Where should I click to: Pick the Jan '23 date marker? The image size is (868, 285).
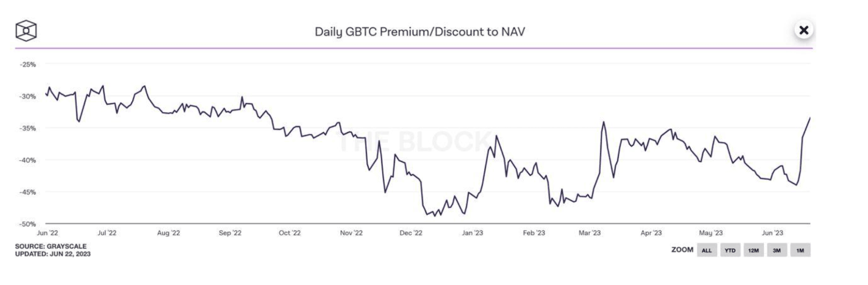click(x=472, y=233)
